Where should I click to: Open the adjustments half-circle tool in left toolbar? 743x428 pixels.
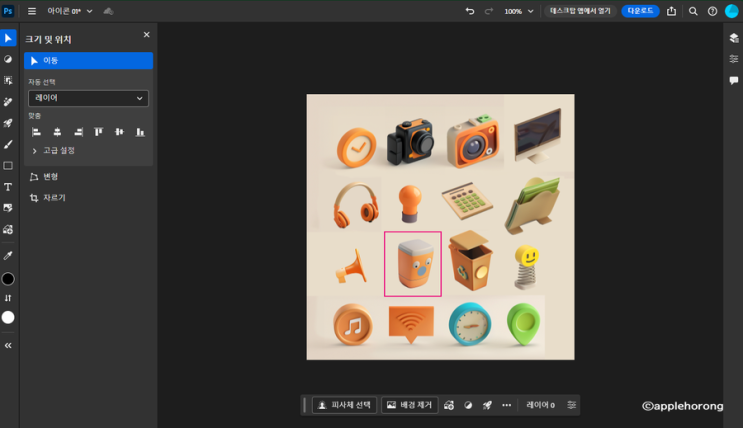[x=8, y=59]
